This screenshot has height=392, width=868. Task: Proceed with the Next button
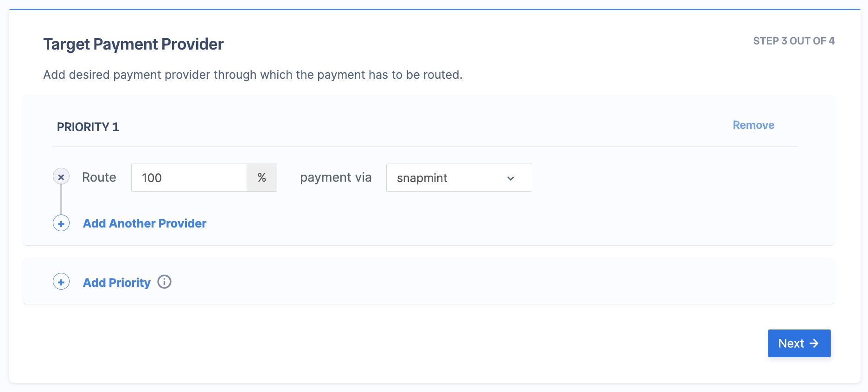pos(799,343)
